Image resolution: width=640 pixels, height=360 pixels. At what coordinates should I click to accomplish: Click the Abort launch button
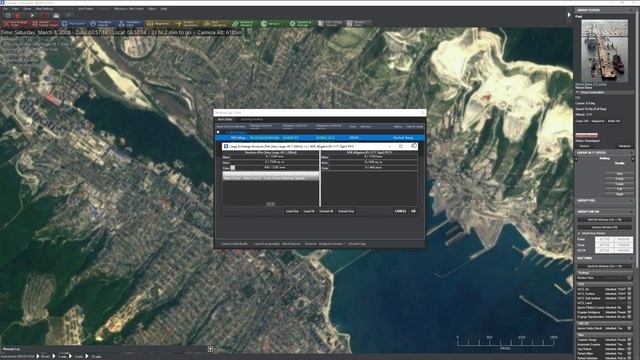coord(291,244)
